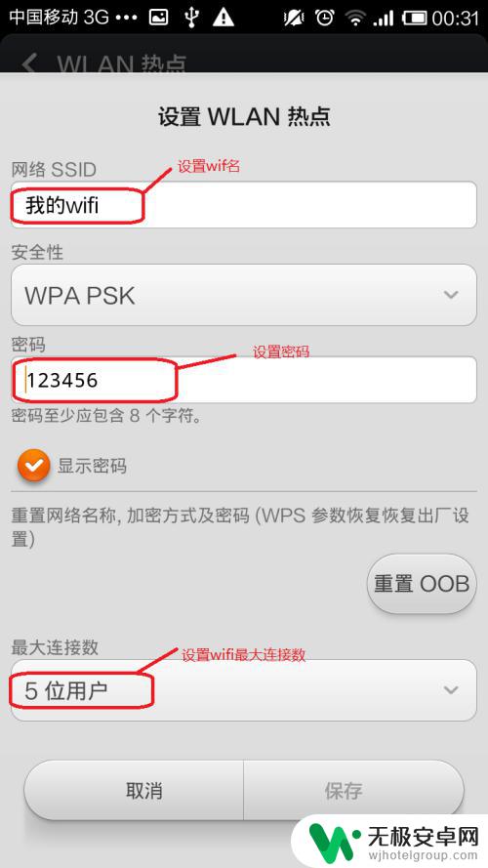488x868 pixels.
Task: Tap the clock showing 00:31
Action: 455,19
